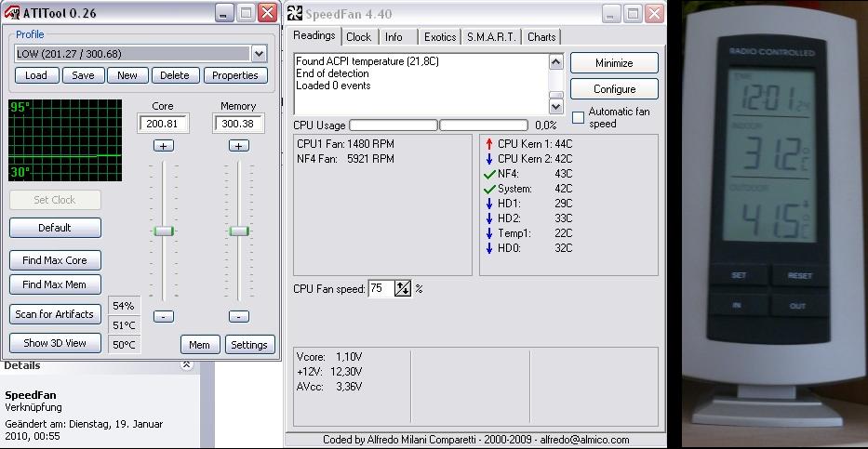Increase Core clock with plus button
Image resolution: width=868 pixels, height=449 pixels.
point(164,145)
